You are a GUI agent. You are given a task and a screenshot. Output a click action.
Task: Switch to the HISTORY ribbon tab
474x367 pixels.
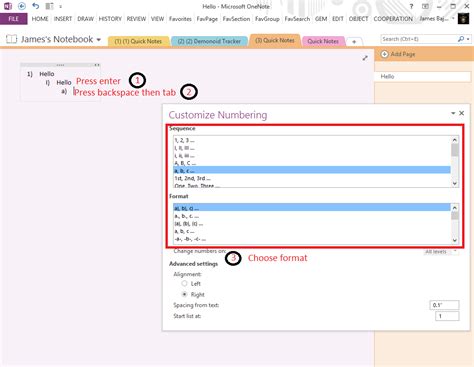[x=110, y=19]
